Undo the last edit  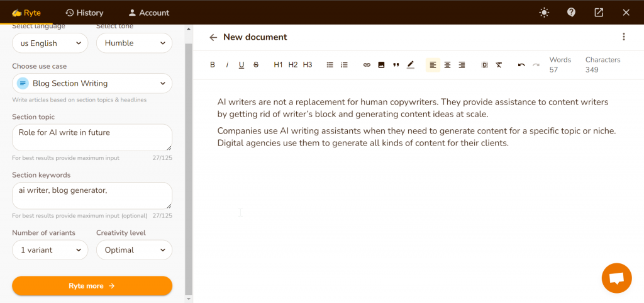[521, 65]
